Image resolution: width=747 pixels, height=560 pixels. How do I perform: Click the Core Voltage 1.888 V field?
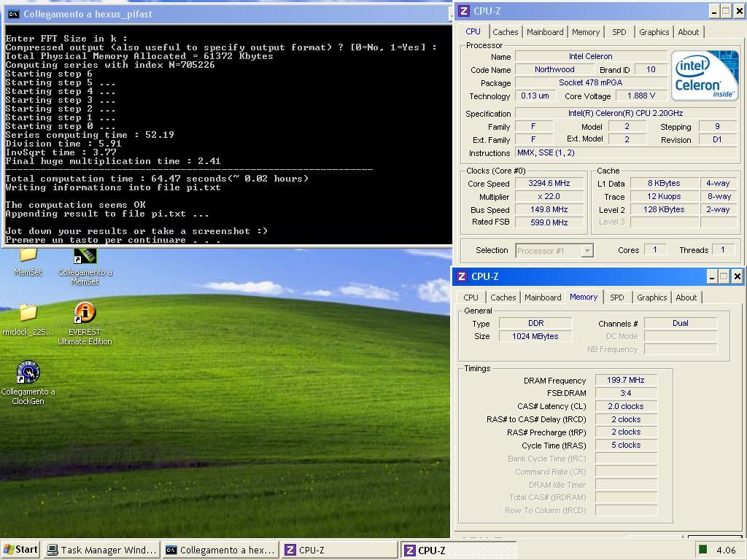[641, 96]
